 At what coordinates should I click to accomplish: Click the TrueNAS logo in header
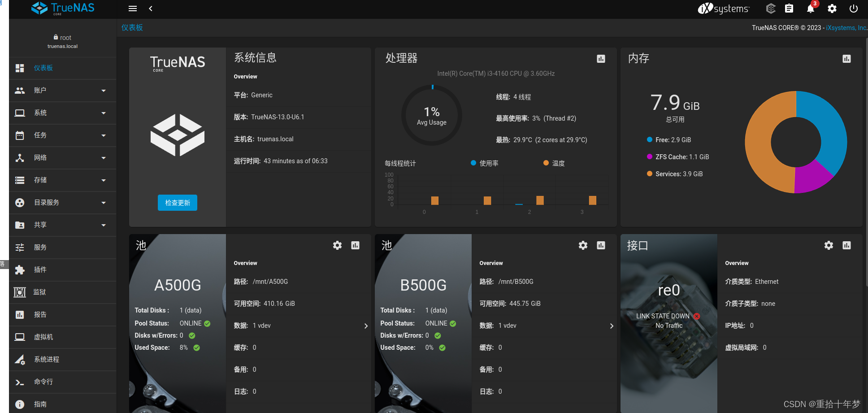point(63,9)
